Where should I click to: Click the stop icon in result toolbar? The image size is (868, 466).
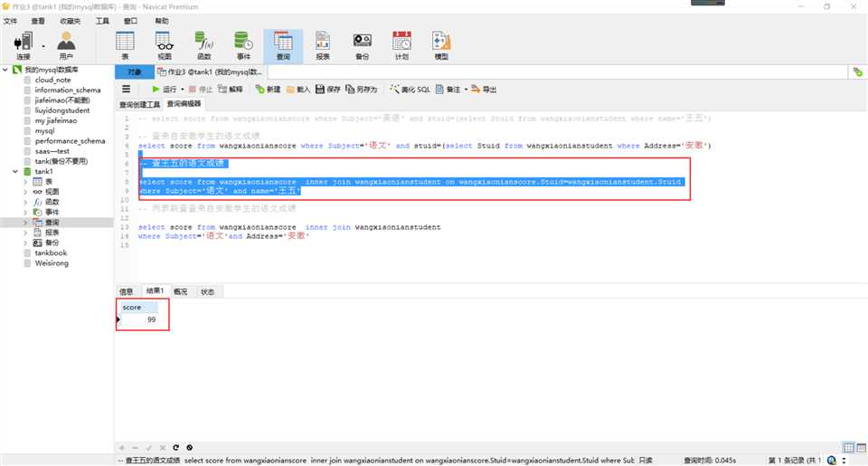click(189, 448)
